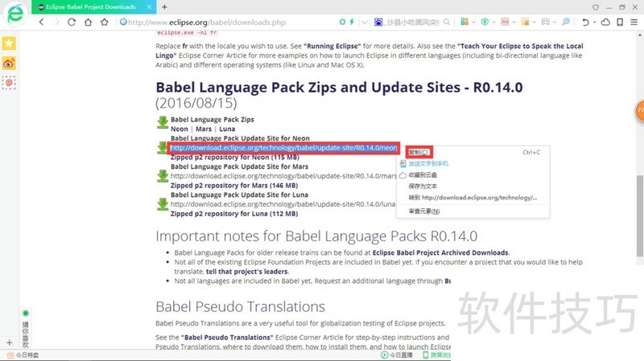Open Eclipse Babel Project Archived Downloads link

(x=440, y=252)
